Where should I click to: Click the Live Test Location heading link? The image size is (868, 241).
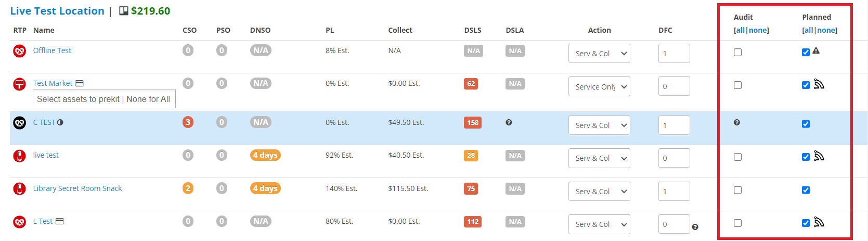[57, 11]
